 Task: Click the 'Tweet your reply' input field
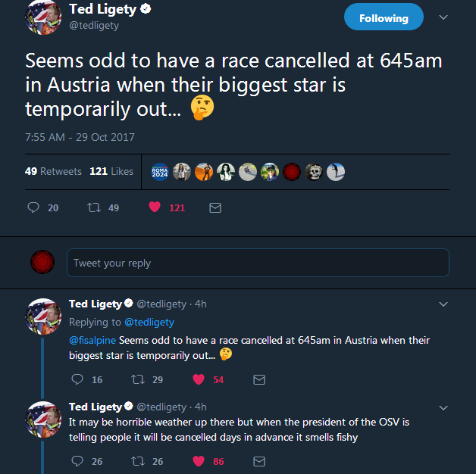point(258,263)
